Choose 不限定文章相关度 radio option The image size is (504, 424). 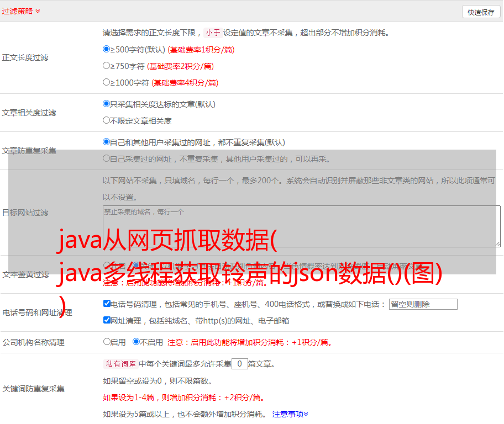pyautogui.click(x=106, y=120)
